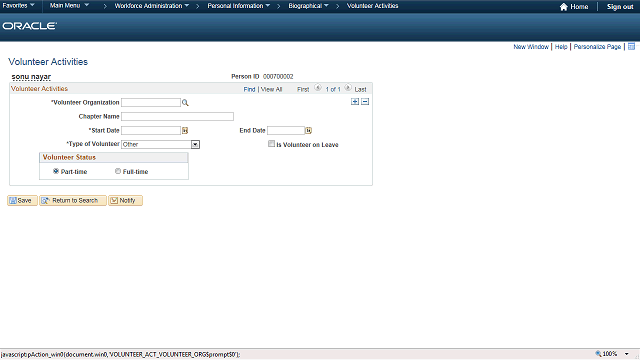Open the Help link
Image resolution: width=640 pixels, height=360 pixels.
(561, 47)
